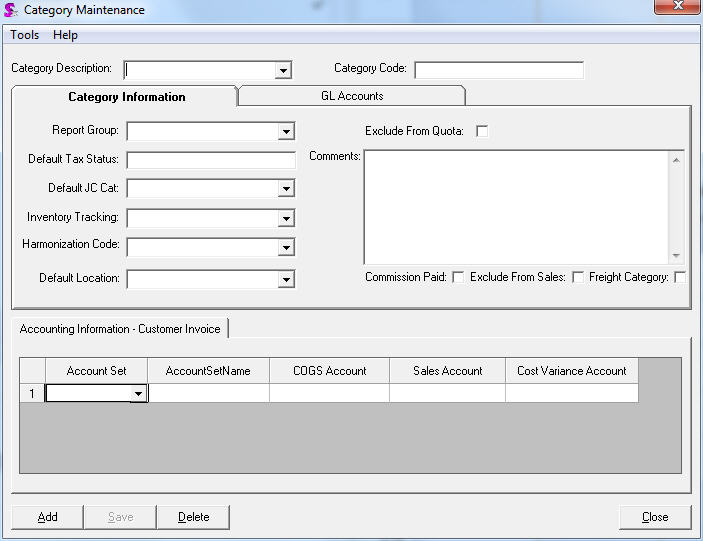Open the Inventory Tracking dropdown list

tap(286, 218)
